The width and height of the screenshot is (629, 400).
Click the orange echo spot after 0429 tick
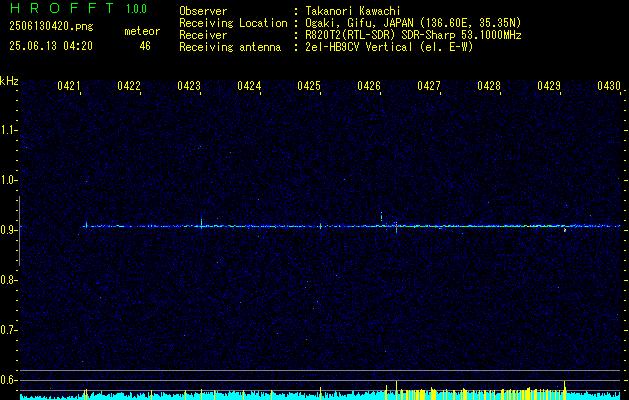click(565, 230)
